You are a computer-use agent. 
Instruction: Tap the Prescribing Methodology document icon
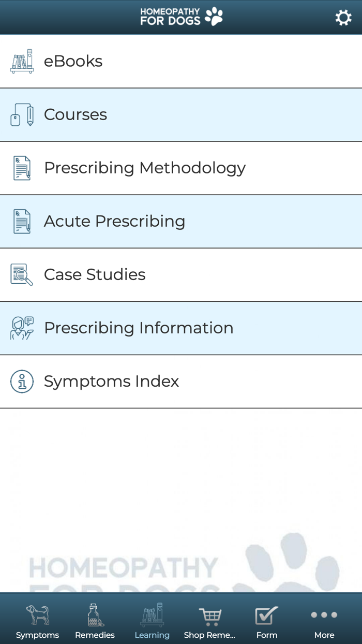click(22, 168)
